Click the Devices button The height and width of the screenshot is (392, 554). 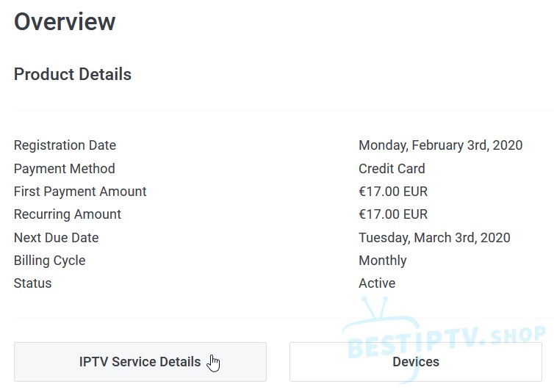(415, 362)
